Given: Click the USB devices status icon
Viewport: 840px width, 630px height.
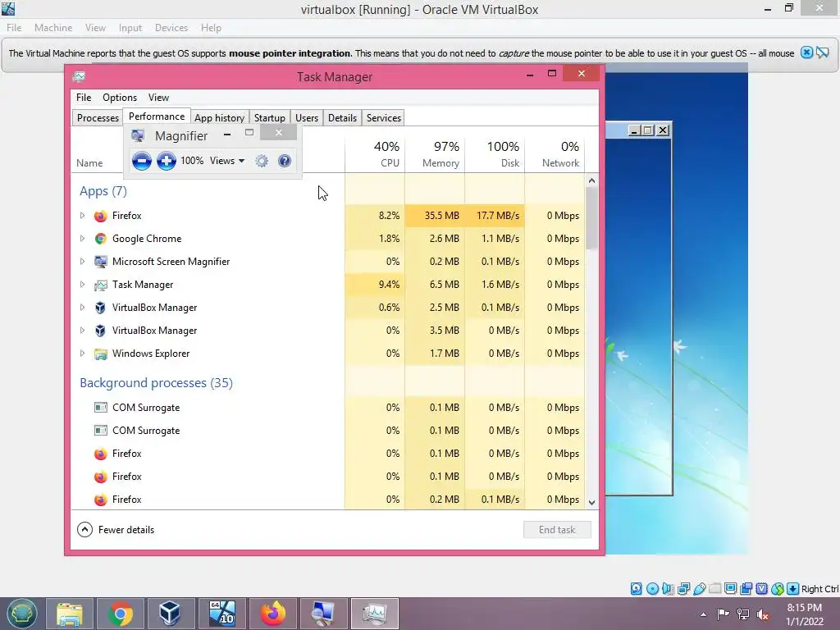Looking at the screenshot, I should 699,589.
